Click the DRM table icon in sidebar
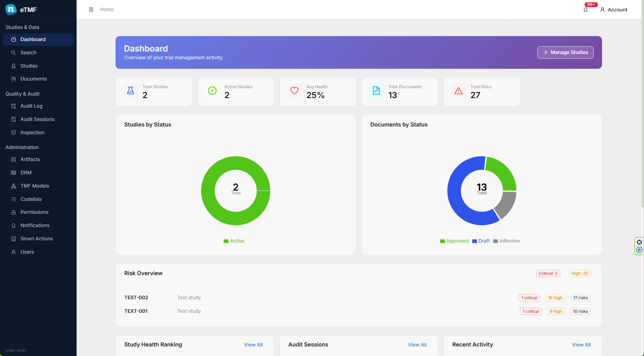The width and height of the screenshot is (644, 356). (x=14, y=173)
